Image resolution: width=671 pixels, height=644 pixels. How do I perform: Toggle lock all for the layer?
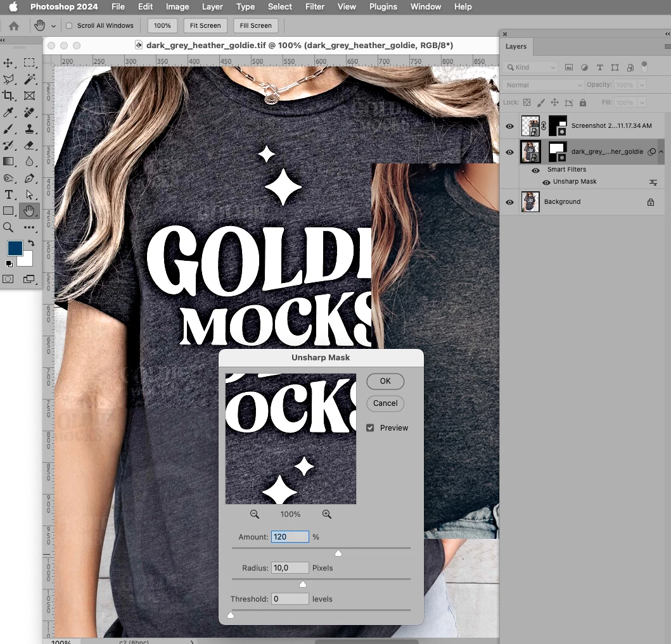583,103
